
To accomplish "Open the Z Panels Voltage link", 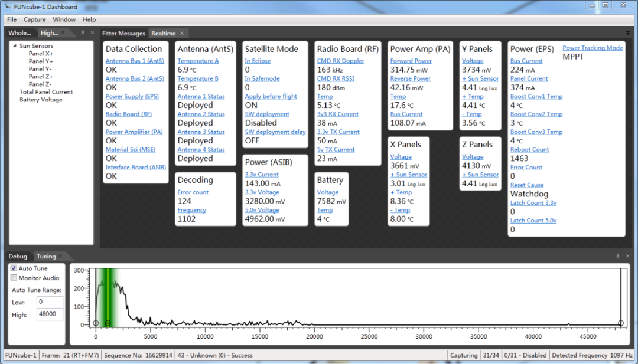I will 473,157.
